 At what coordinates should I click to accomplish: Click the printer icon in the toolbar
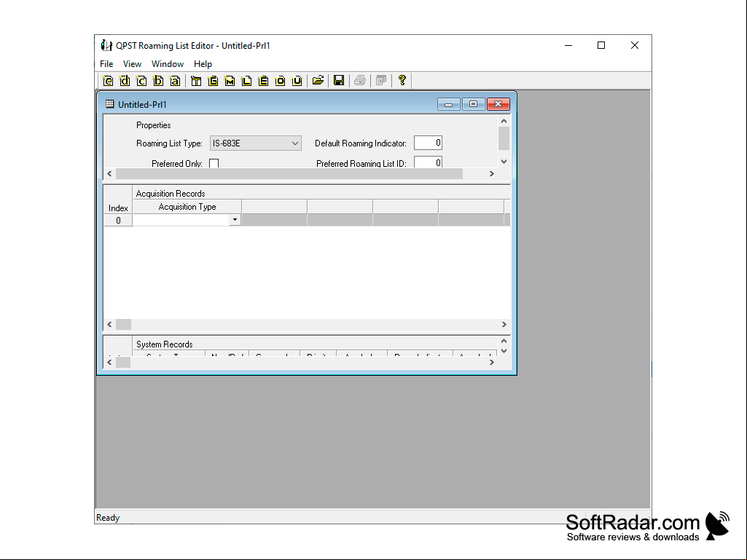(x=360, y=81)
